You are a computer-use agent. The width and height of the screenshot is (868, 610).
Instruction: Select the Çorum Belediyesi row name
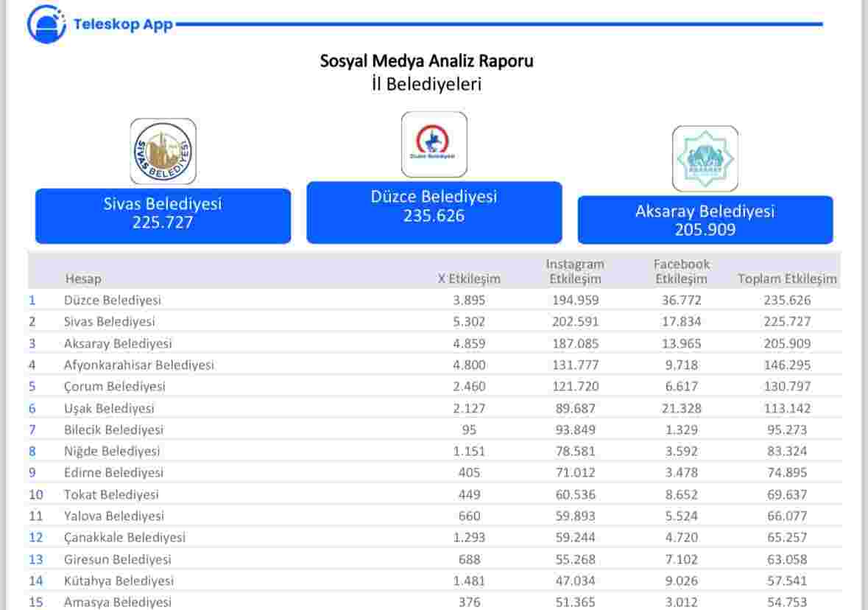click(115, 386)
